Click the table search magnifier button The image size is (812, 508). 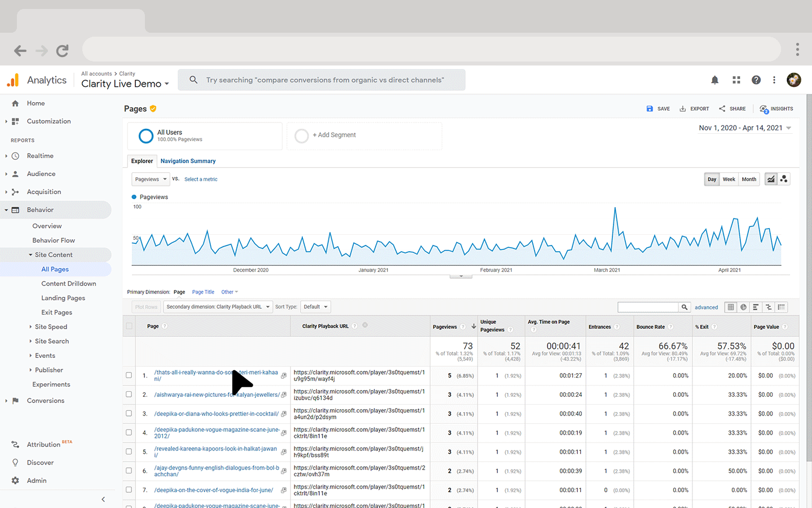pyautogui.click(x=685, y=307)
